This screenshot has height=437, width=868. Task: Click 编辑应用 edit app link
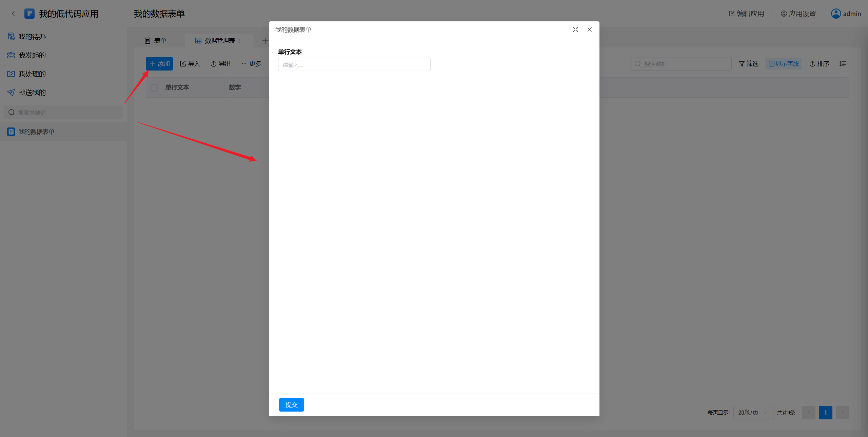click(x=746, y=14)
